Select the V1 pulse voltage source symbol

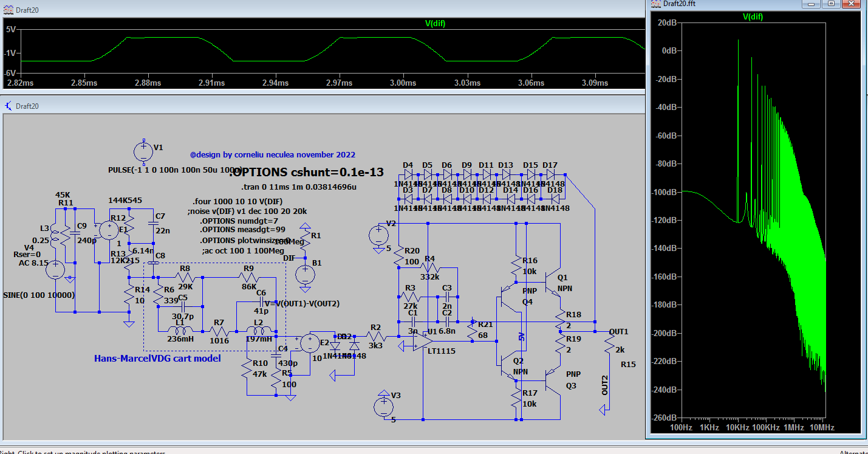coord(143,151)
